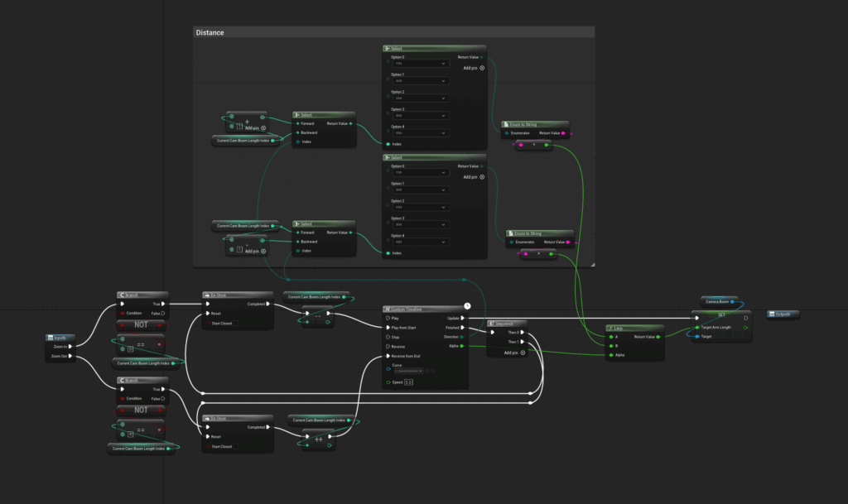This screenshot has width=848, height=504.
Task: Click the Speed value field on Custom Timeline
Action: click(x=408, y=382)
